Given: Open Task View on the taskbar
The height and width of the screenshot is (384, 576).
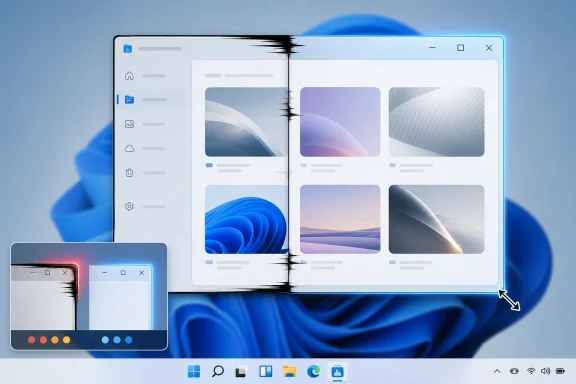Looking at the screenshot, I should (x=241, y=372).
